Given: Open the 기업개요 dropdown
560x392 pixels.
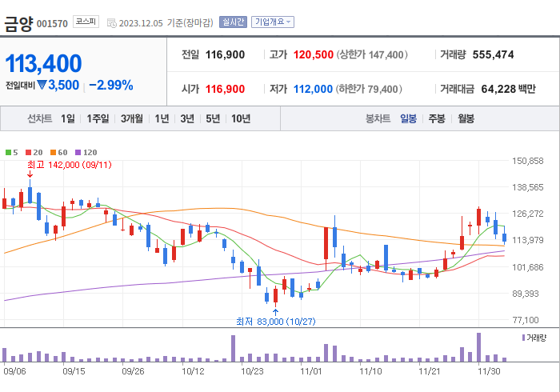Looking at the screenshot, I should (273, 22).
